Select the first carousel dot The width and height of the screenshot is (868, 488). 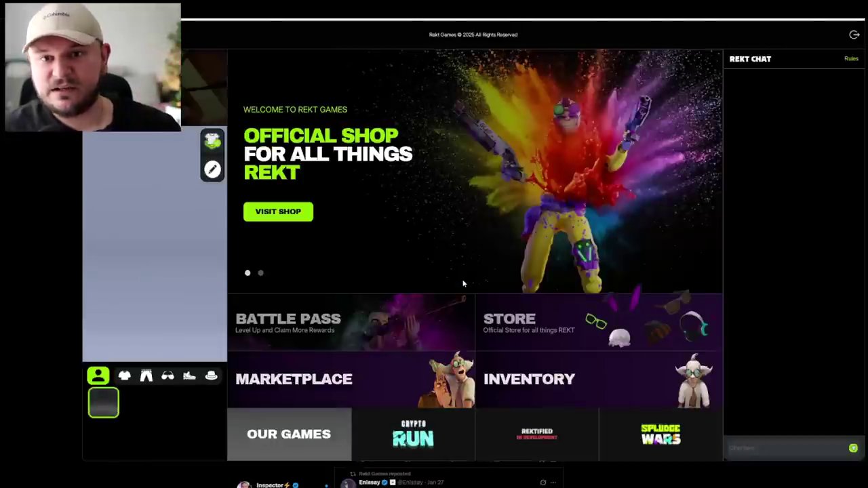click(x=248, y=272)
